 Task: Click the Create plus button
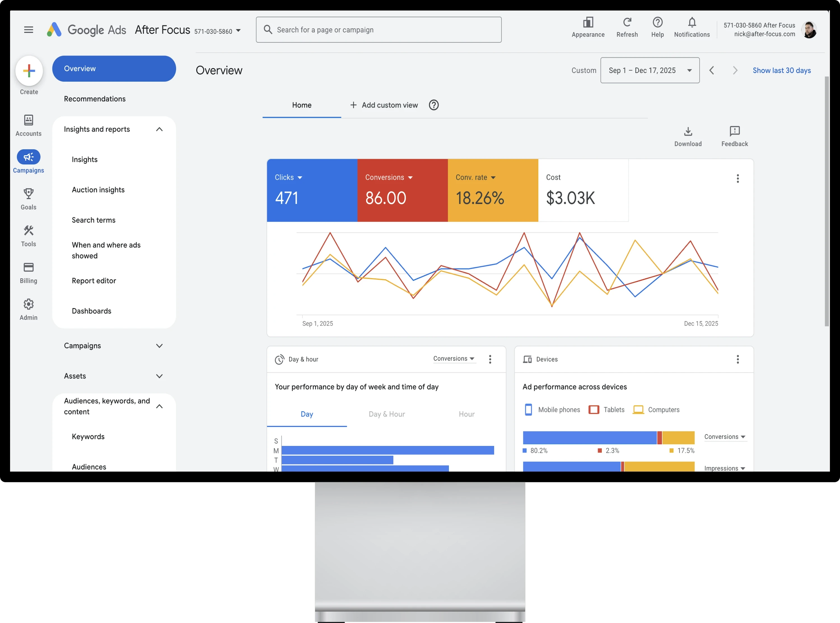(29, 70)
